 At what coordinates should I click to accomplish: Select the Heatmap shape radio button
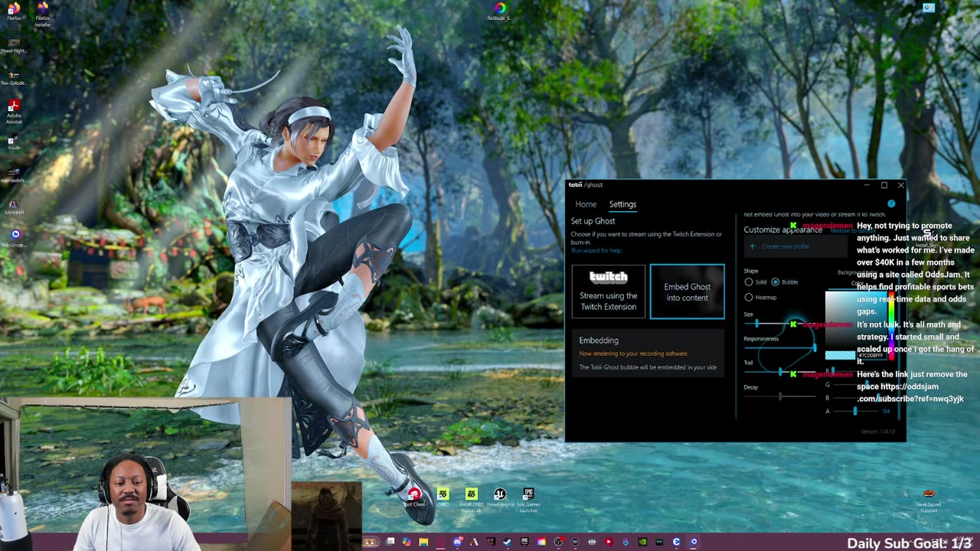point(749,297)
